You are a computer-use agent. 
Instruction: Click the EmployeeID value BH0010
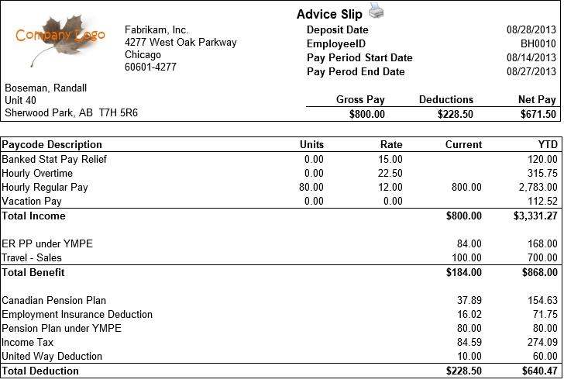coord(538,44)
